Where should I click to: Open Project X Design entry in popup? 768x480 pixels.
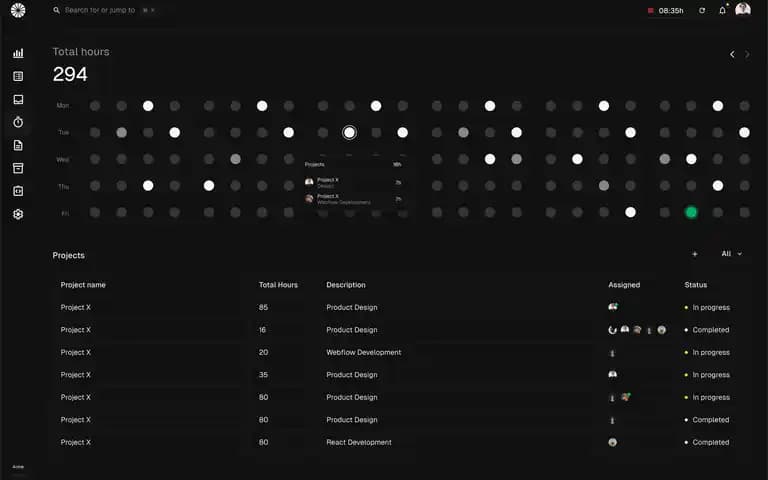coord(354,182)
